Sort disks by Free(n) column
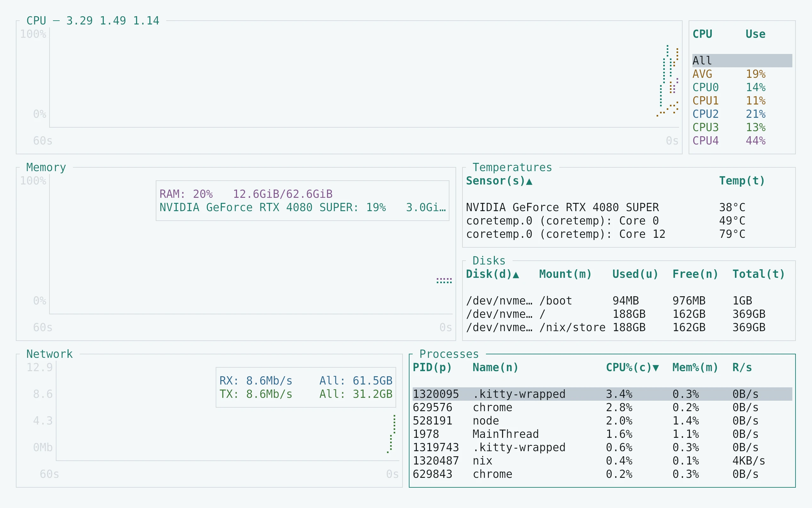Screen dimensions: 812x508 [x=695, y=274]
